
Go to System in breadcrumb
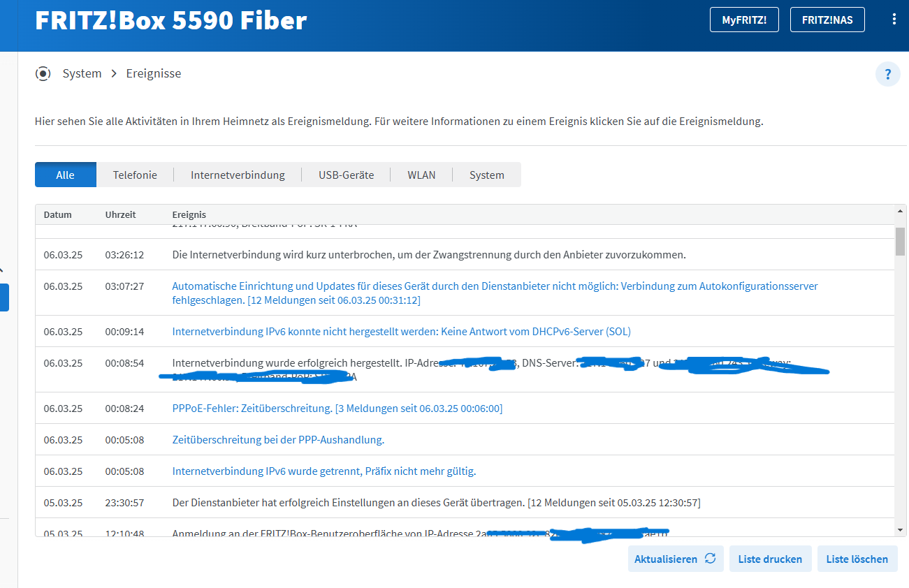(82, 73)
